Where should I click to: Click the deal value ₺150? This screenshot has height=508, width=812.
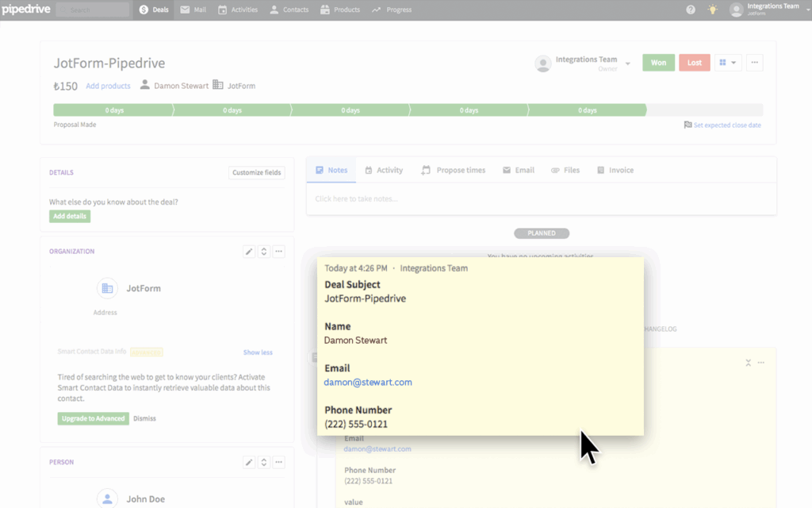coord(66,86)
